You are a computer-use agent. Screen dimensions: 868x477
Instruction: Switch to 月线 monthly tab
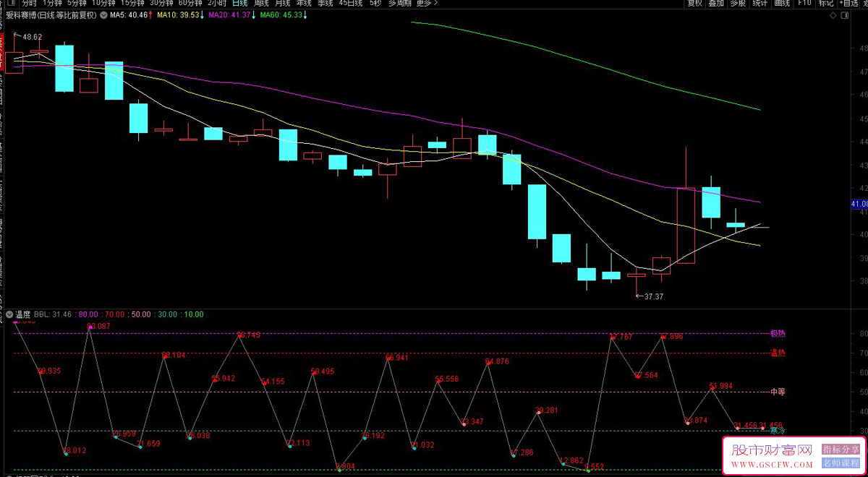pos(282,4)
